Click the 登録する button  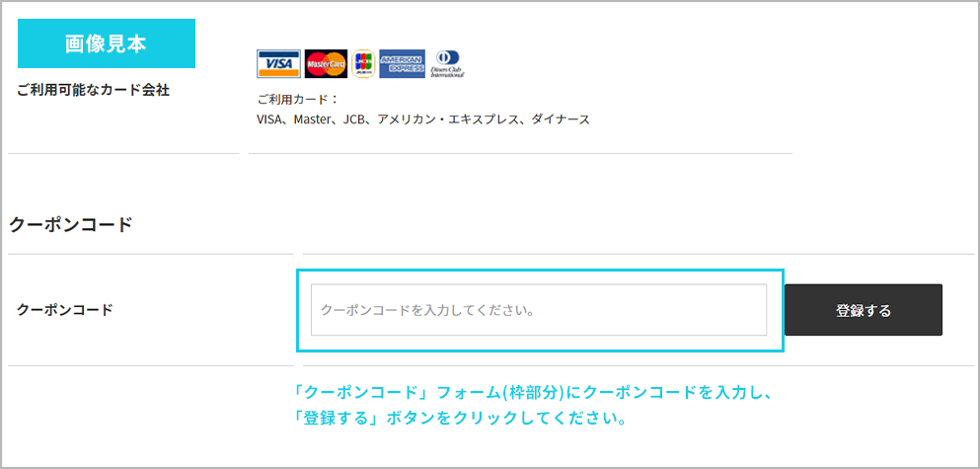(864, 310)
